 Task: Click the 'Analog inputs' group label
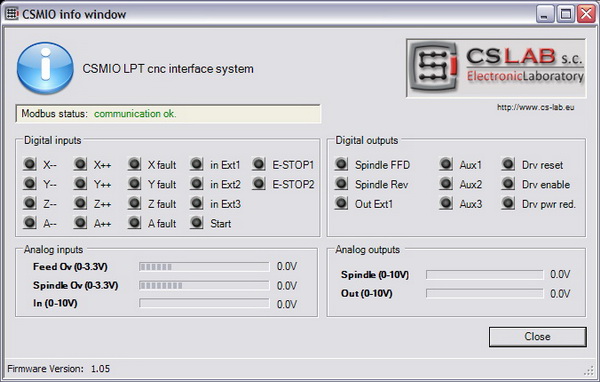53,250
